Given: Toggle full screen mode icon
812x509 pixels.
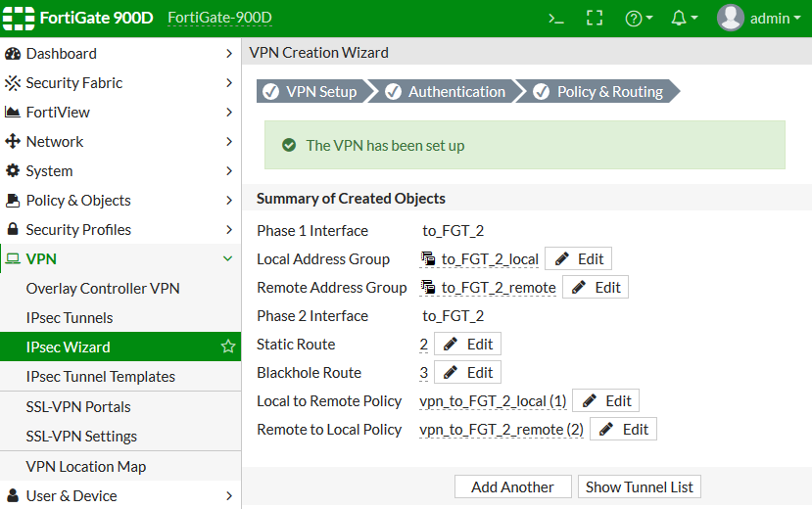Looking at the screenshot, I should click(594, 19).
